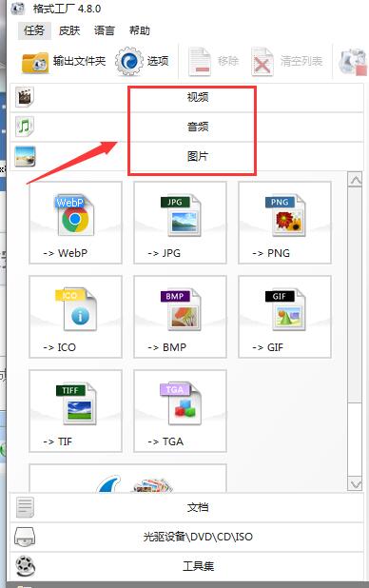Click the 输出文件夹 folder icon

pos(35,62)
